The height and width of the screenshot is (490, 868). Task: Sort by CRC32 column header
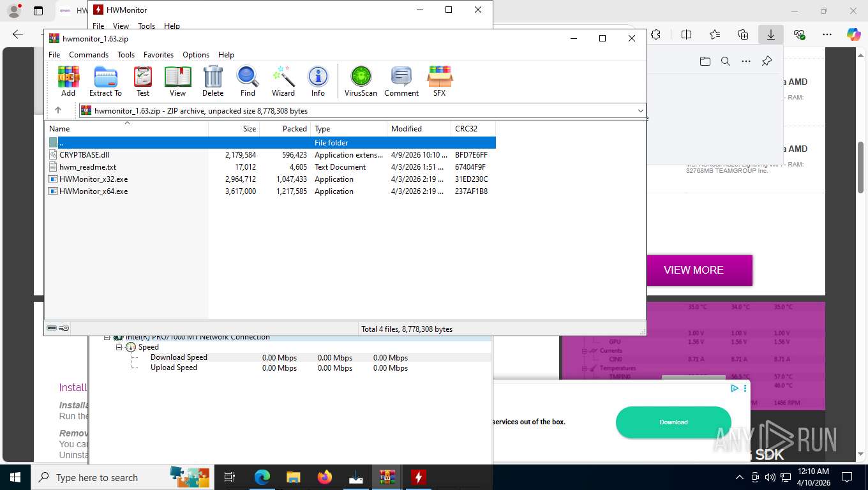(473, 129)
